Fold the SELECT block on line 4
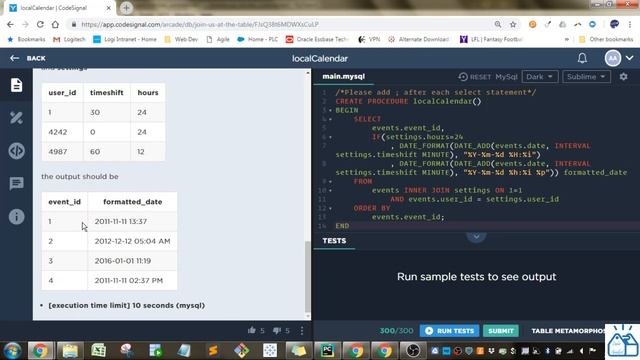 pyautogui.click(x=330, y=119)
